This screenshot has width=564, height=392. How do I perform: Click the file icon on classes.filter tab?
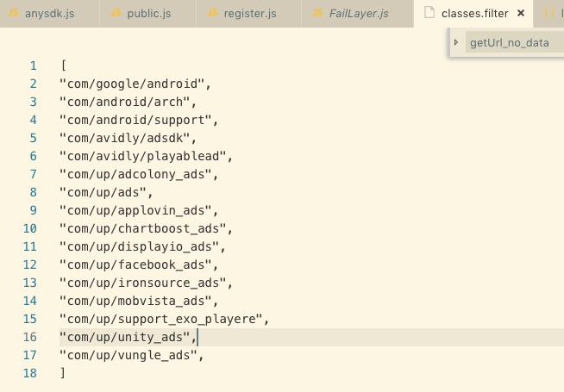point(429,14)
